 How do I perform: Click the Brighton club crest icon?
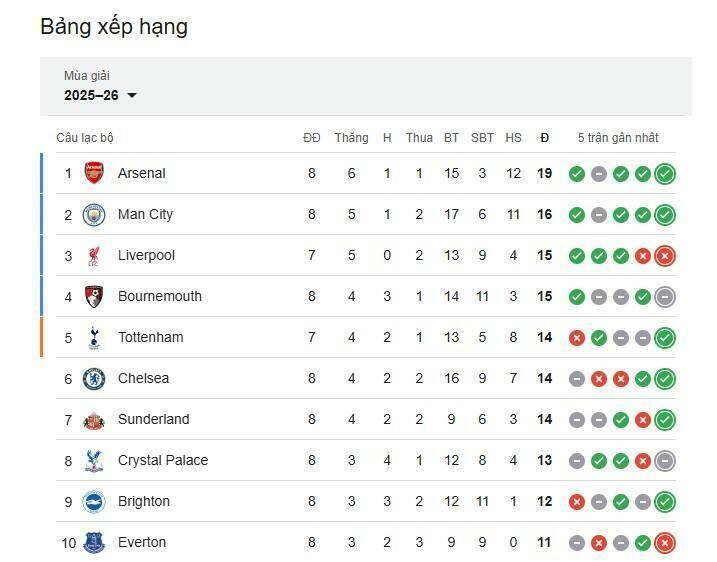[94, 501]
